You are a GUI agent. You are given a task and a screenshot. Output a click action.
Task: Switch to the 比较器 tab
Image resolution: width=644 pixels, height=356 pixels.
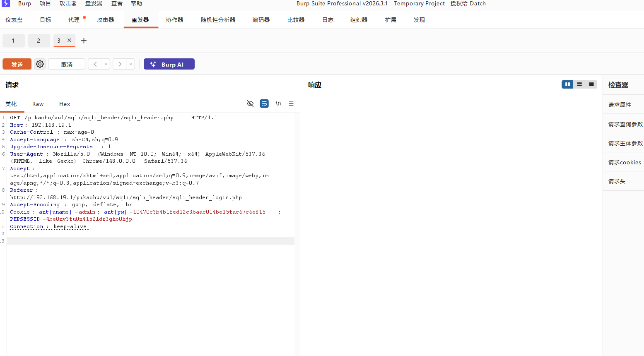pyautogui.click(x=296, y=20)
